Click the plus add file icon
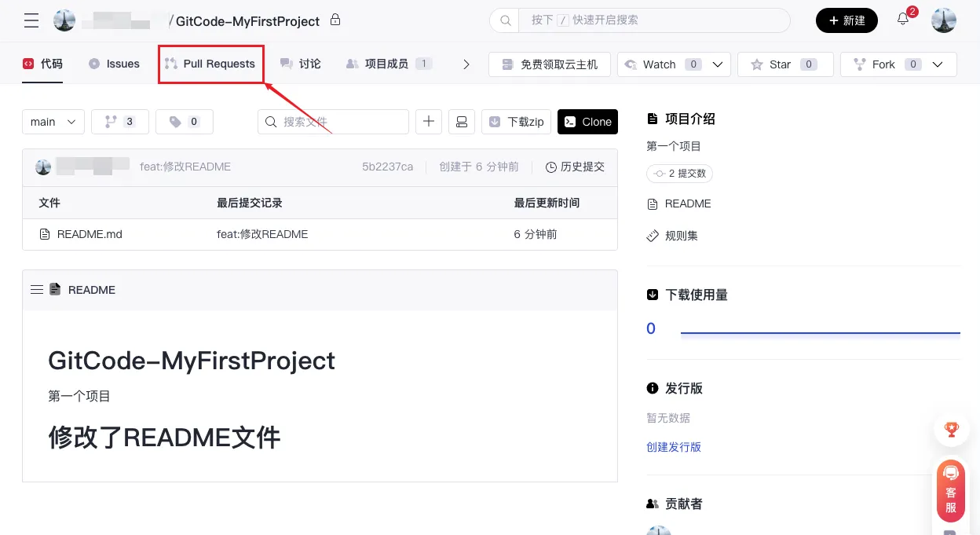Viewport: 980px width, 535px height. point(429,122)
